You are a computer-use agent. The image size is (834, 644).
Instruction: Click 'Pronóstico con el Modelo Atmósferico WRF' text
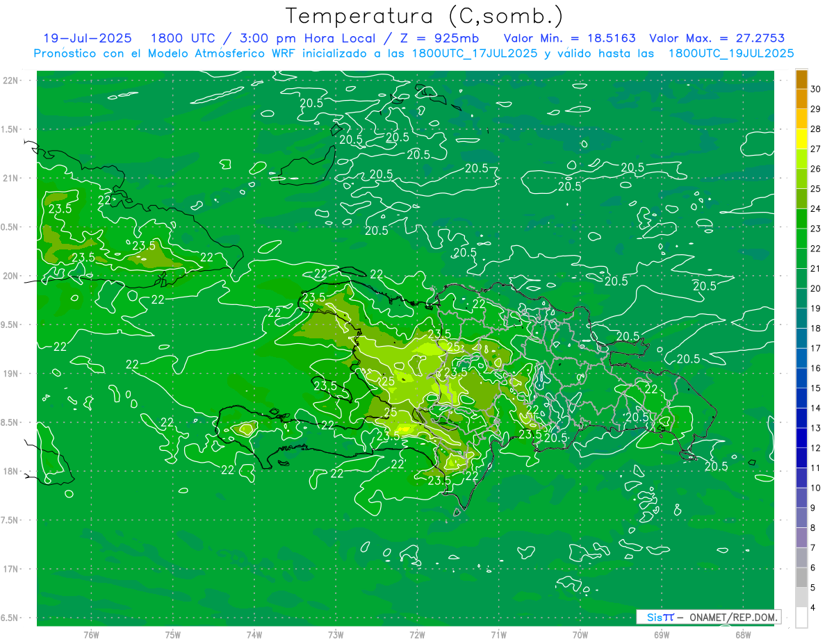(165, 53)
